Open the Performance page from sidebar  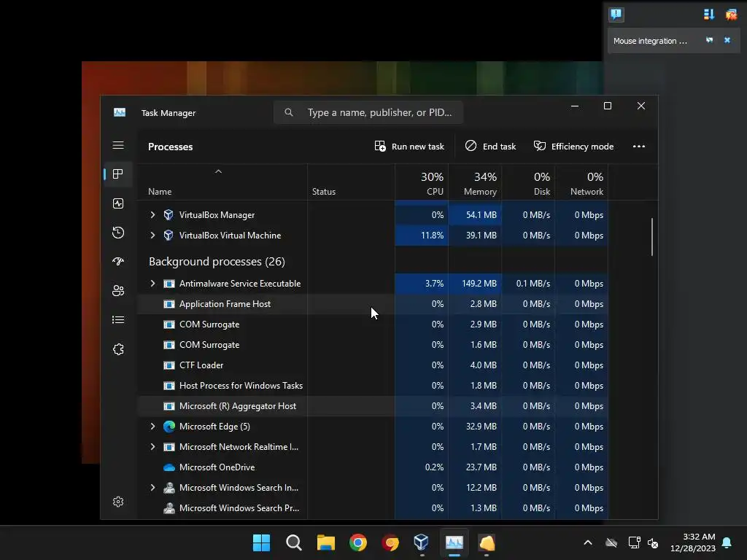pyautogui.click(x=118, y=203)
